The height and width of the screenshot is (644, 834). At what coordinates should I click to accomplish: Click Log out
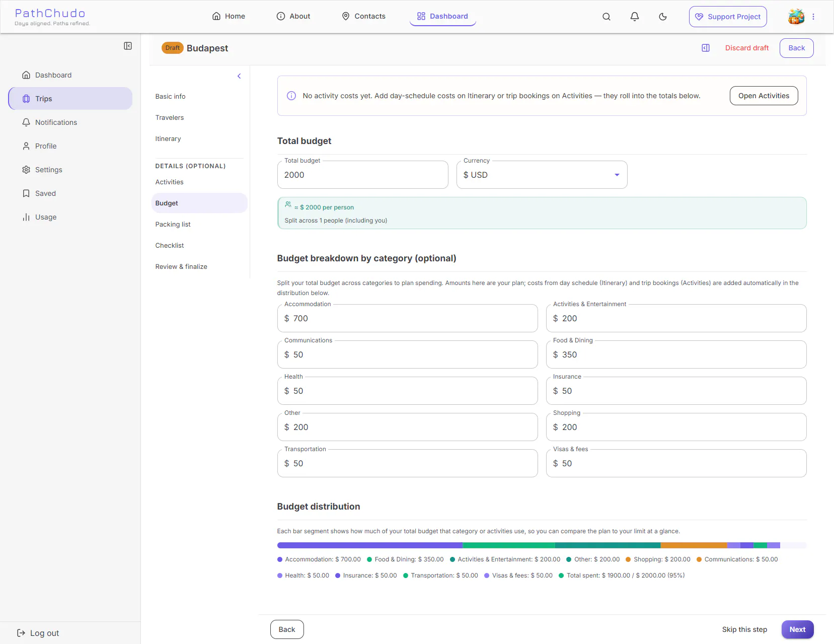coord(38,633)
